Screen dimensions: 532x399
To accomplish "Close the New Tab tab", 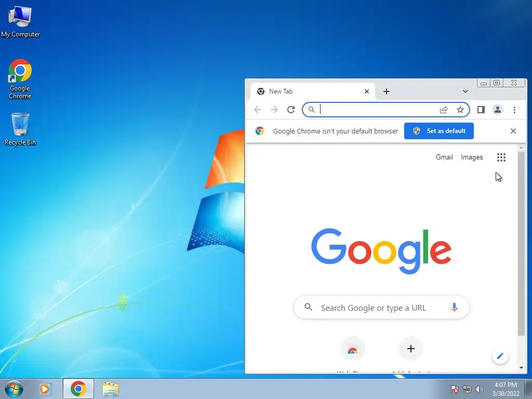I will coord(366,91).
